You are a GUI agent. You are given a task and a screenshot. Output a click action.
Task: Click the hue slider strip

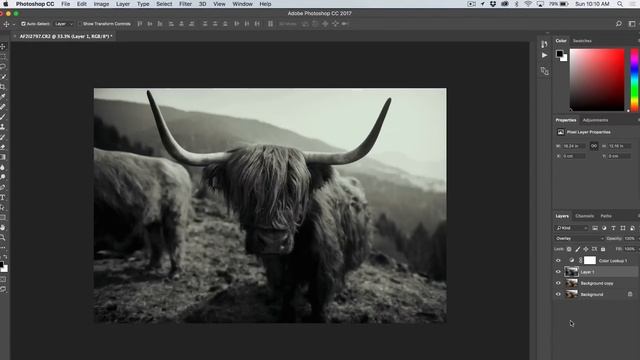point(635,80)
